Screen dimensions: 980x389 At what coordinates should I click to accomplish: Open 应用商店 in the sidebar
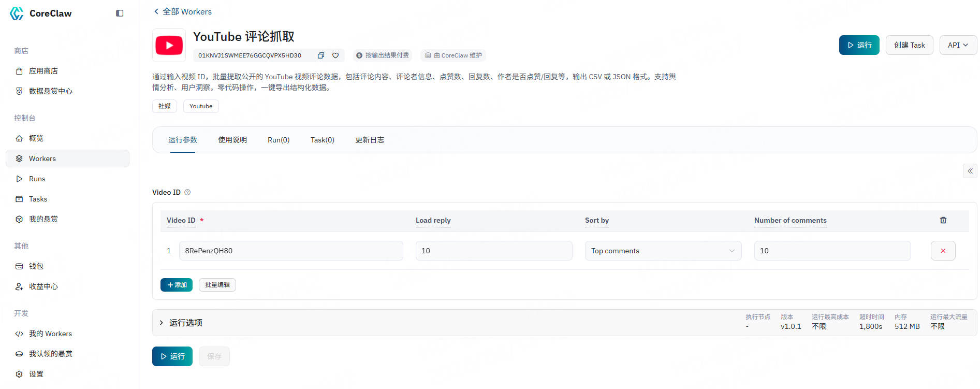[43, 71]
